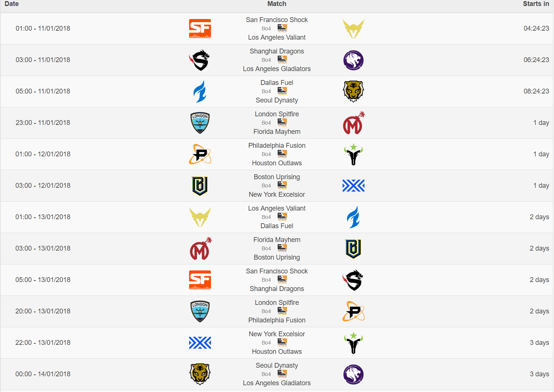Screen dimensions: 554x392
Task: Click the Match column header
Action: click(277, 4)
